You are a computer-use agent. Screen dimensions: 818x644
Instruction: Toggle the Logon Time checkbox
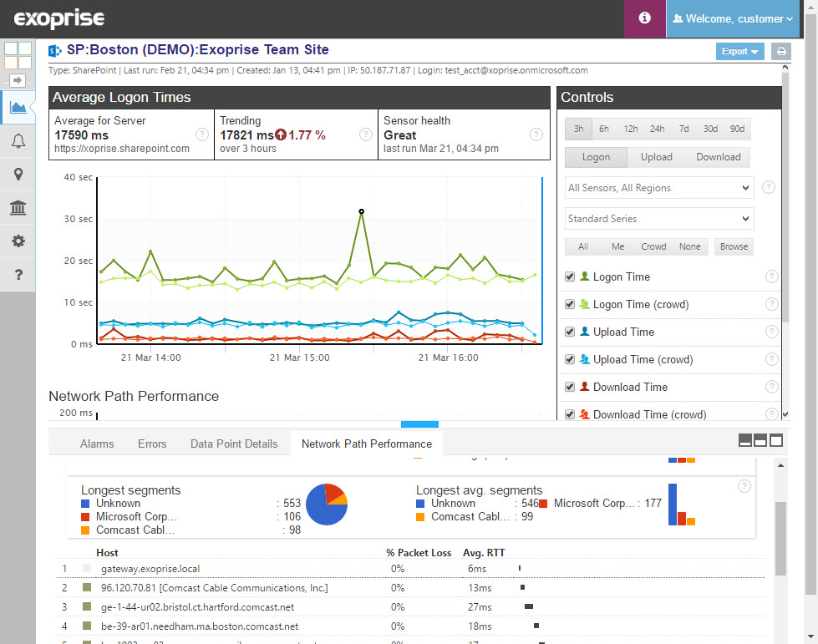pos(570,276)
